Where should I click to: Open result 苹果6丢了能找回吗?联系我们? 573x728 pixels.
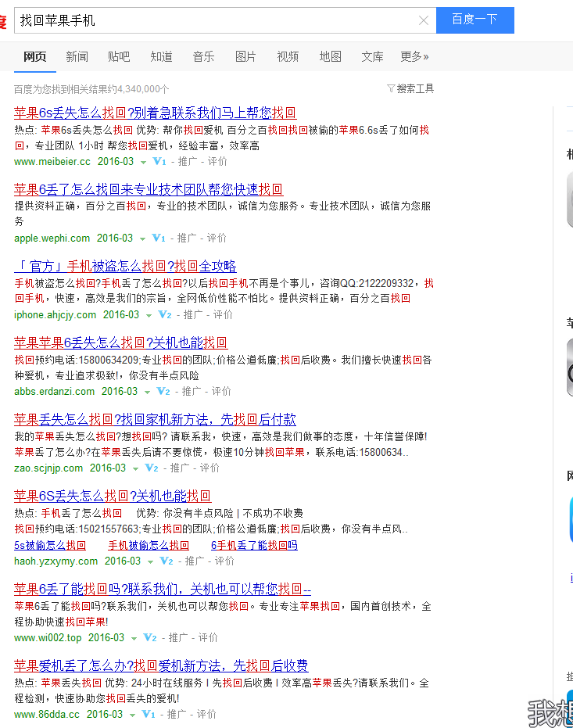pos(163,589)
